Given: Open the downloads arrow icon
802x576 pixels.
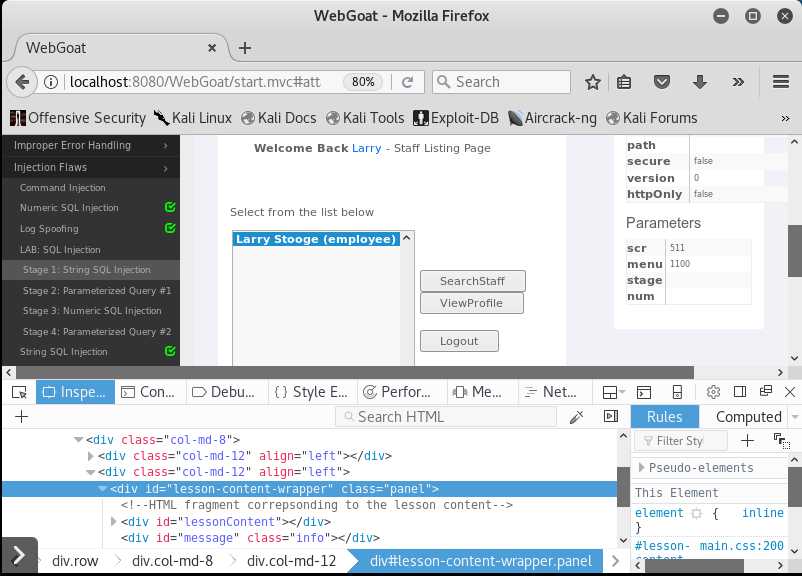Looking at the screenshot, I should click(x=700, y=82).
